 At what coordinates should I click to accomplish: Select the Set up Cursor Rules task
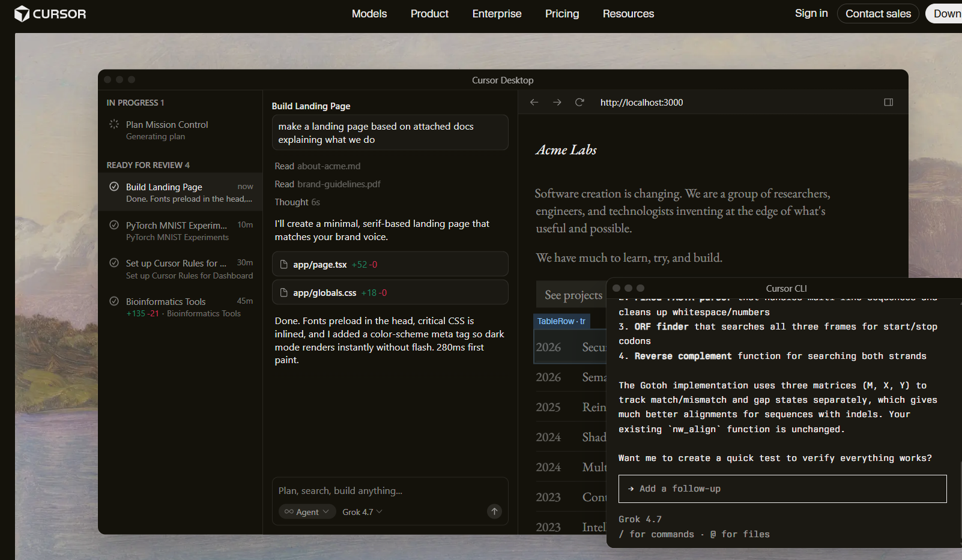click(x=180, y=269)
